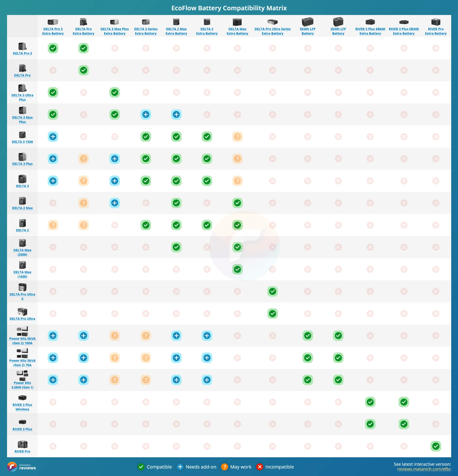Click DELTA 2 Max check under DELTA Max battery

click(x=237, y=203)
